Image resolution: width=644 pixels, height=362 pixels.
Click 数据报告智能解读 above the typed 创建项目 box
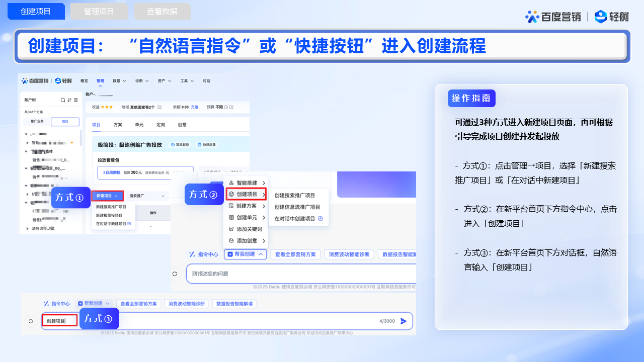pos(234,304)
